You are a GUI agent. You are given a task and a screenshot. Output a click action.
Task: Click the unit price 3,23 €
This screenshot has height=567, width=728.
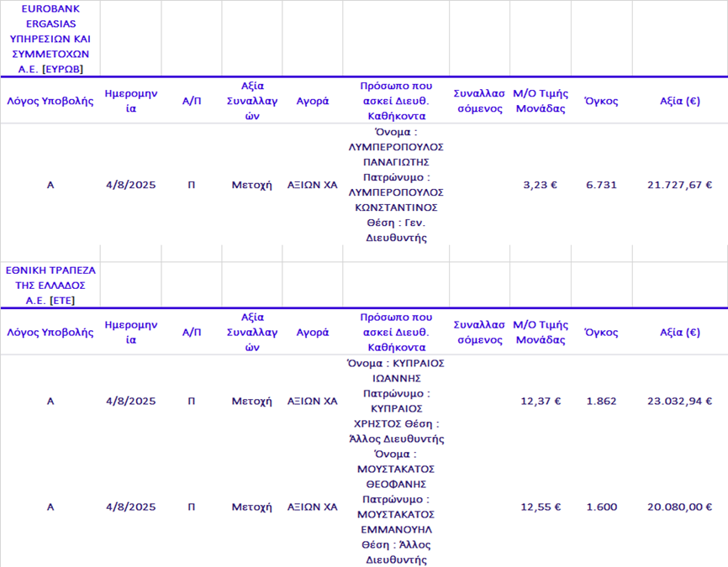click(540, 185)
